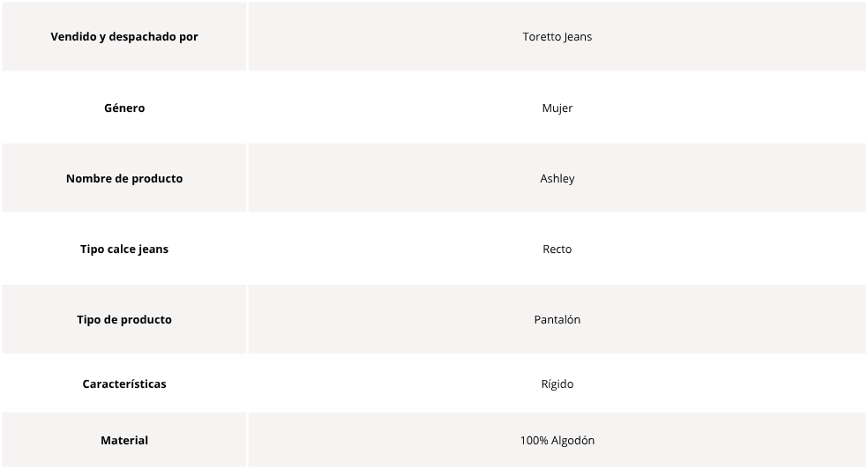The height and width of the screenshot is (469, 868).
Task: Select the 'Mujer' gender value
Action: (x=557, y=108)
